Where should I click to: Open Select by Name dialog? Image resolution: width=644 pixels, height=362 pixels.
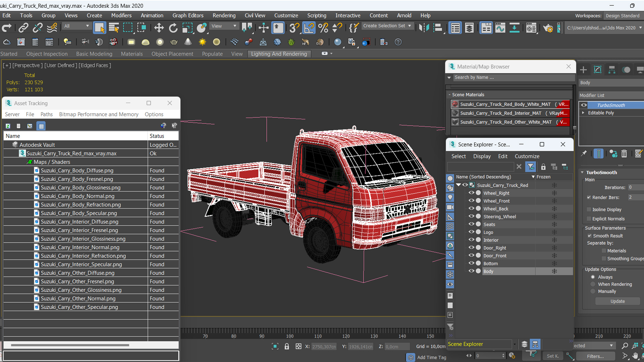click(114, 28)
